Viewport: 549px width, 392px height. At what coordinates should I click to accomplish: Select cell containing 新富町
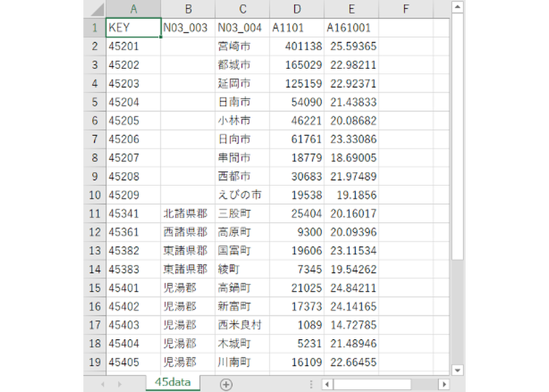pyautogui.click(x=242, y=306)
